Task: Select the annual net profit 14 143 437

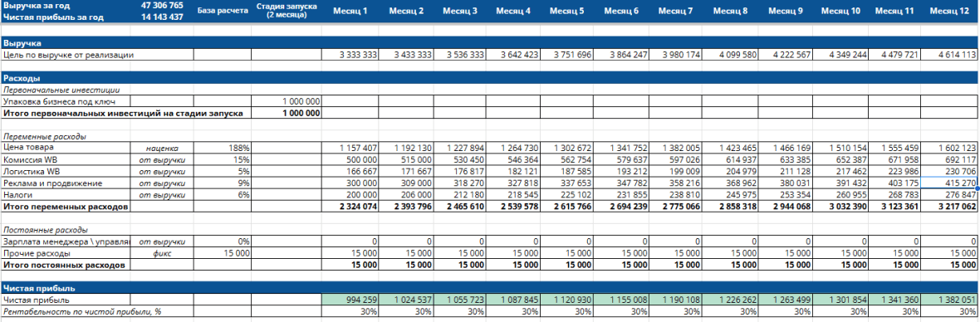Action: [162, 17]
